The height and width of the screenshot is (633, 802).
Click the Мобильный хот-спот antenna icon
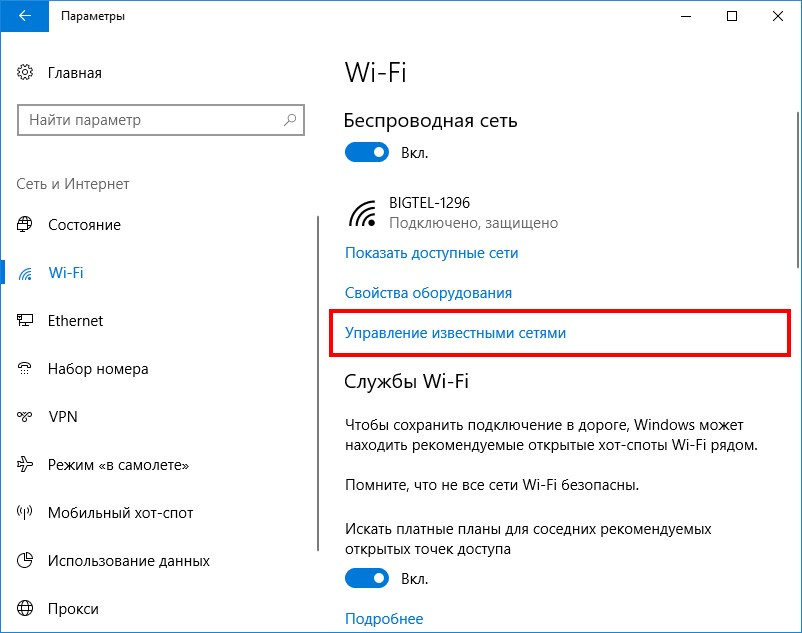(x=25, y=512)
